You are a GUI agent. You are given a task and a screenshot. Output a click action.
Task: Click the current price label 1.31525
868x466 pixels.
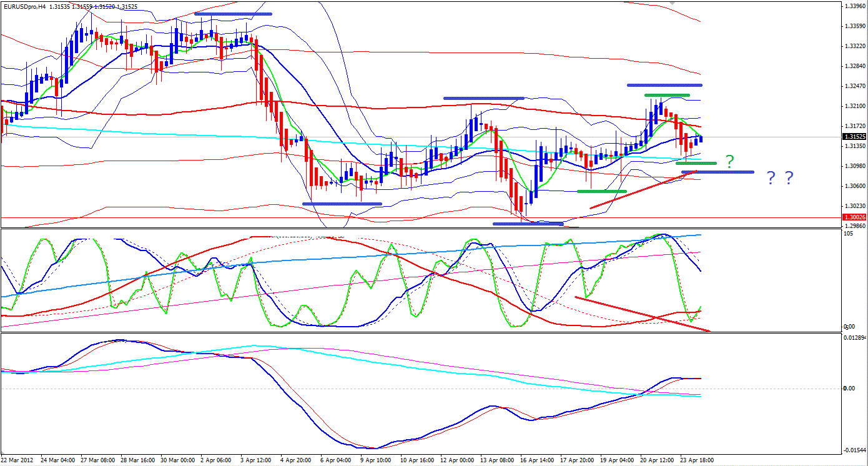854,136
